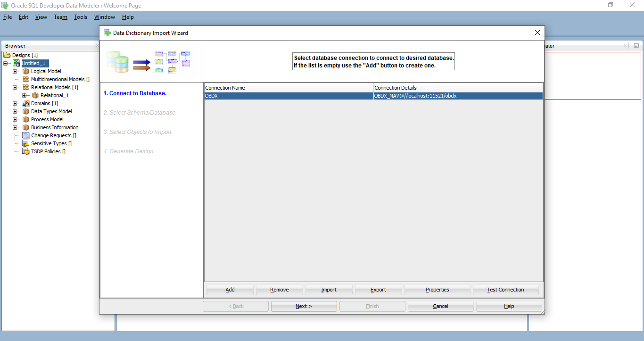644x341 pixels.
Task: Click the Domains icon in Browser
Action: [x=26, y=103]
